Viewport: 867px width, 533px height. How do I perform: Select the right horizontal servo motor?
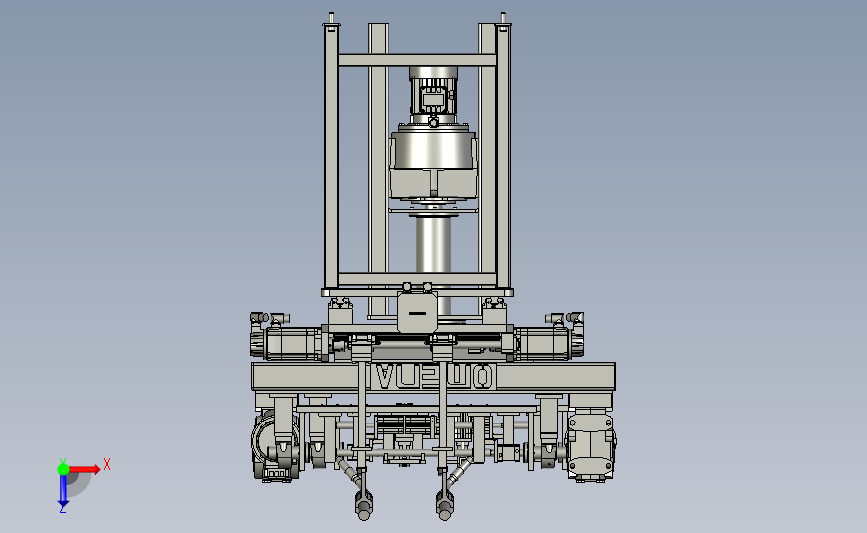point(547,343)
